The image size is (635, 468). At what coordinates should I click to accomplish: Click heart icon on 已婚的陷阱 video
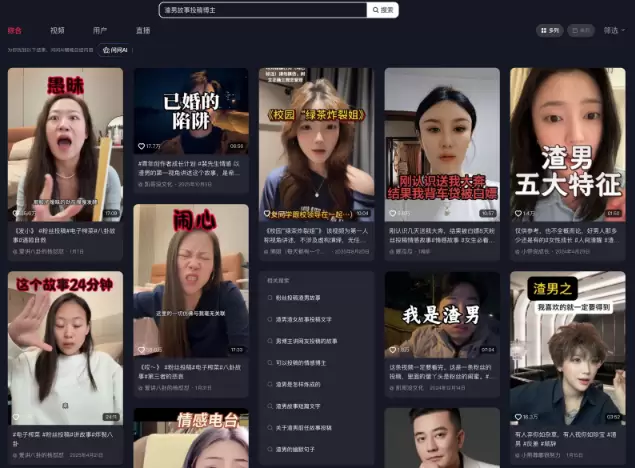[x=141, y=146]
